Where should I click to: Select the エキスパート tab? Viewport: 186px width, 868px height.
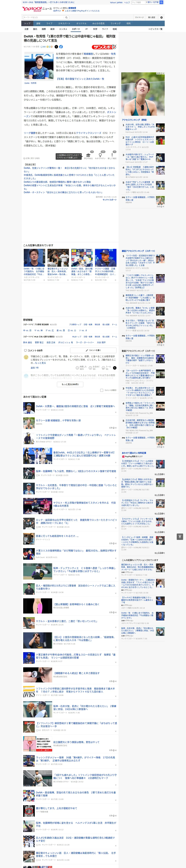(64, 24)
